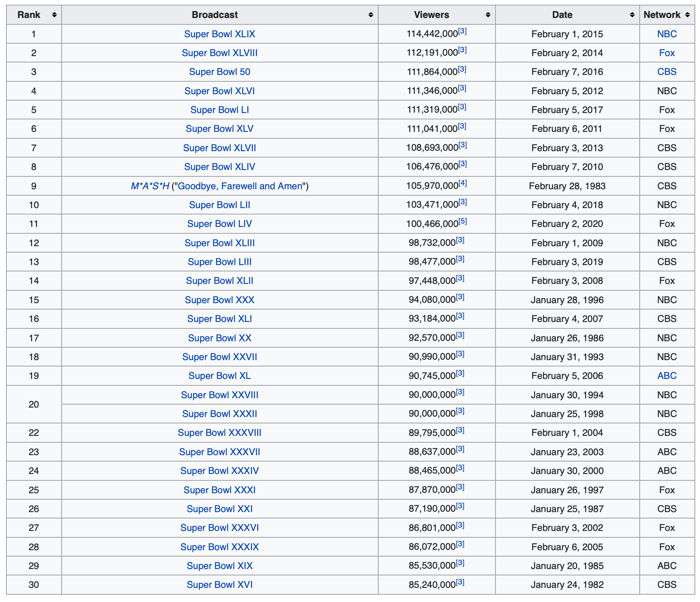The width and height of the screenshot is (700, 602).
Task: Open Super Bowl XXXI link
Action: 219,490
